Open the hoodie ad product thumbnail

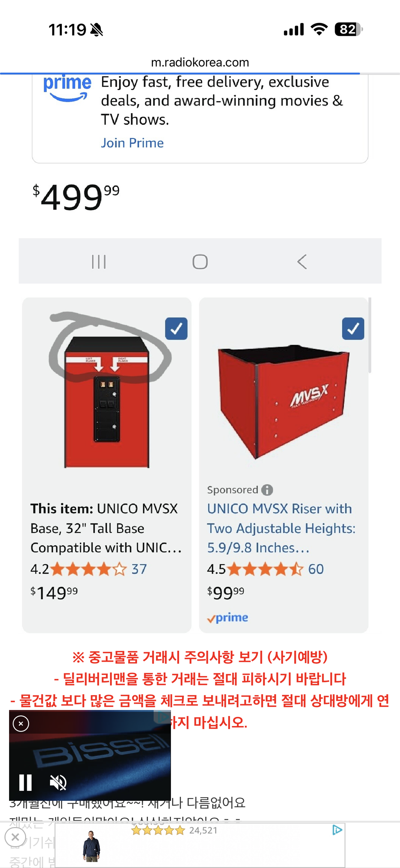[91, 846]
